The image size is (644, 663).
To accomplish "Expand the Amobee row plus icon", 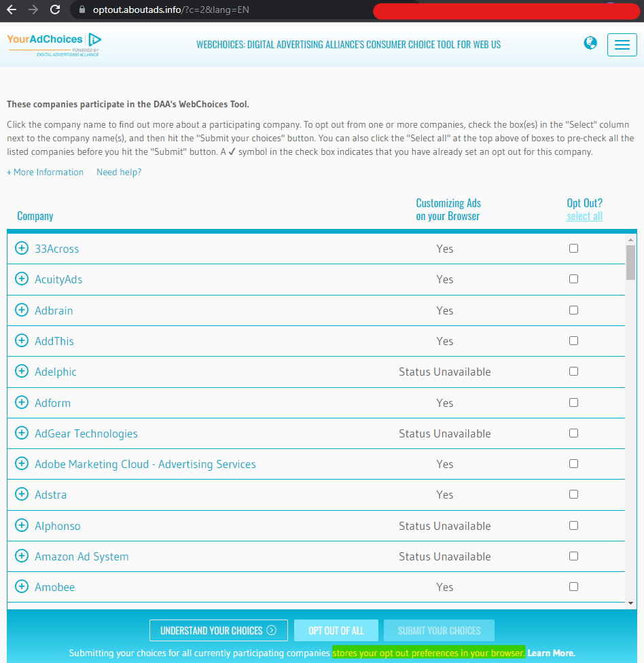I will coord(22,586).
